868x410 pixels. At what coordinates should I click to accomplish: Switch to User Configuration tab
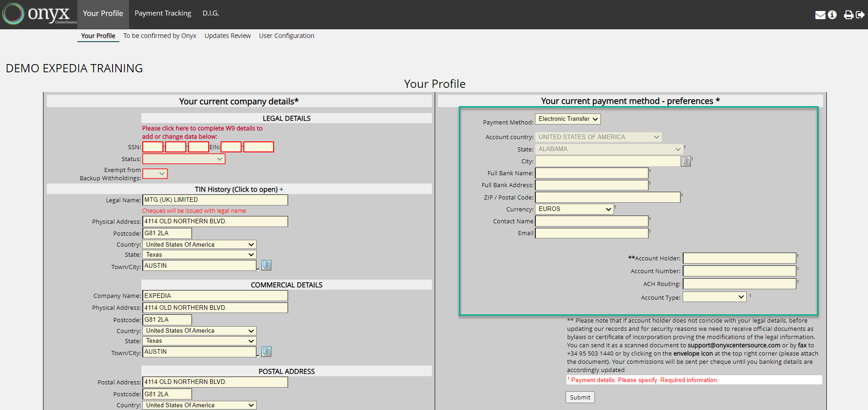[x=286, y=36]
